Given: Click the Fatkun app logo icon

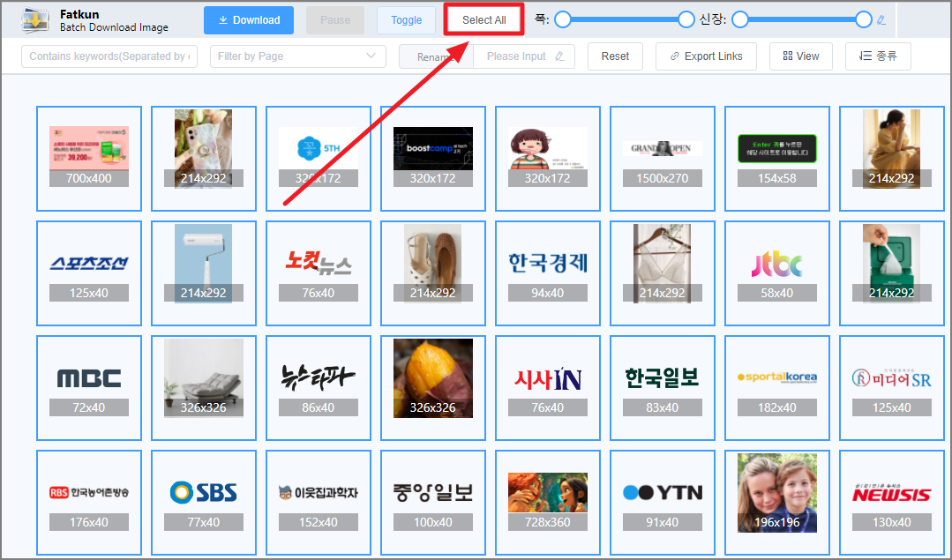Looking at the screenshot, I should click(x=35, y=20).
